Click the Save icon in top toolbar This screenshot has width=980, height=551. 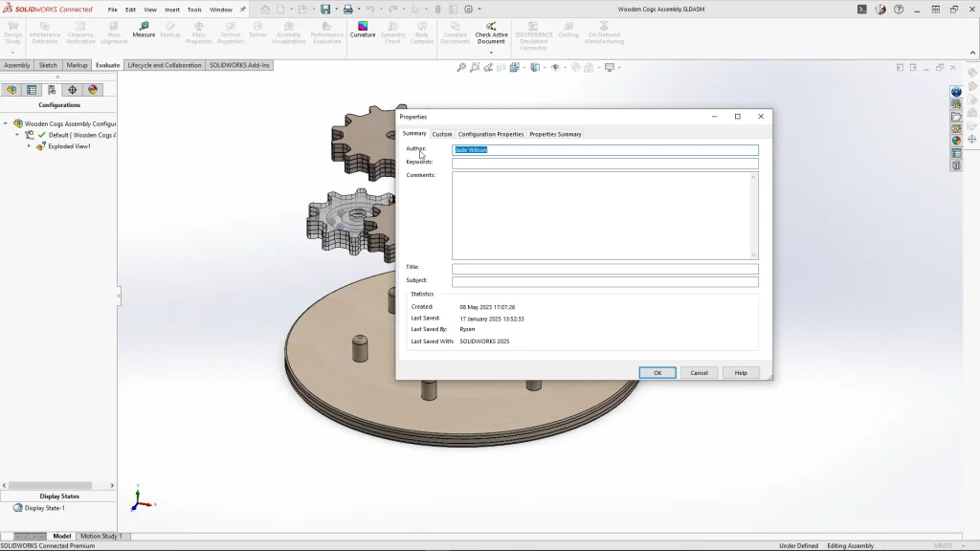(325, 10)
